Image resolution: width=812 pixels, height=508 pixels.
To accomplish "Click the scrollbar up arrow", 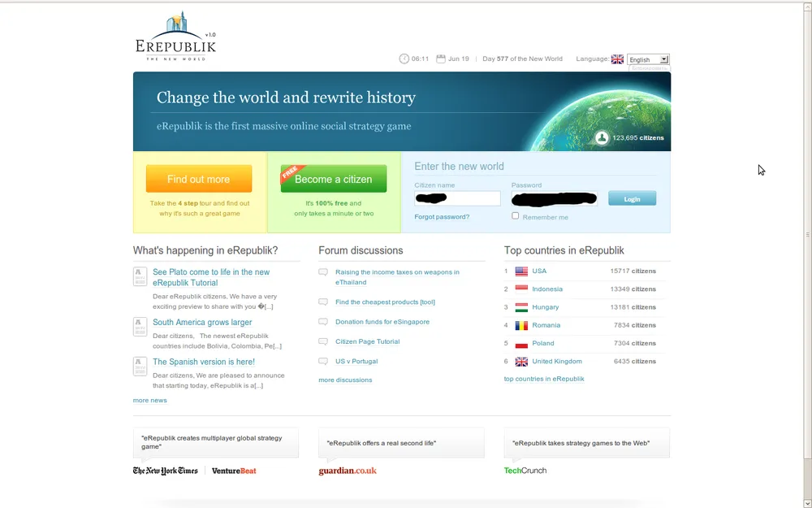I will [807, 7].
